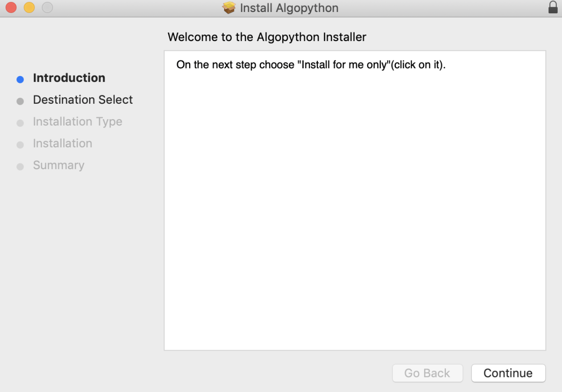Select the Introduction step label
The height and width of the screenshot is (392, 562).
69,78
